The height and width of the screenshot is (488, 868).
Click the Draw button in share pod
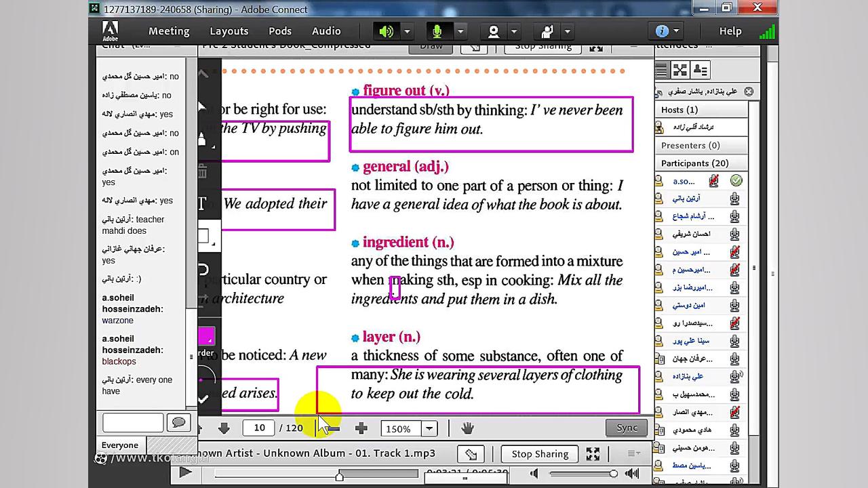(431, 47)
